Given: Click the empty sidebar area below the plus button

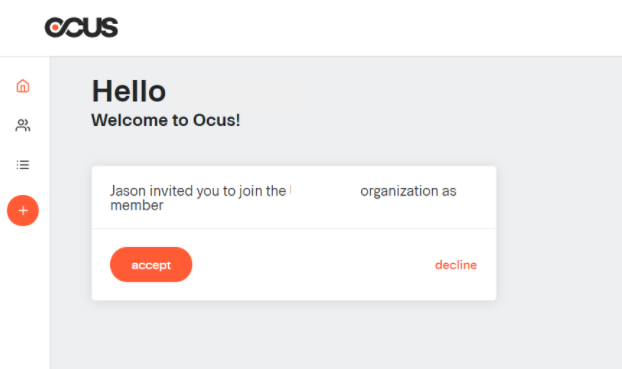Looking at the screenshot, I should (25, 298).
